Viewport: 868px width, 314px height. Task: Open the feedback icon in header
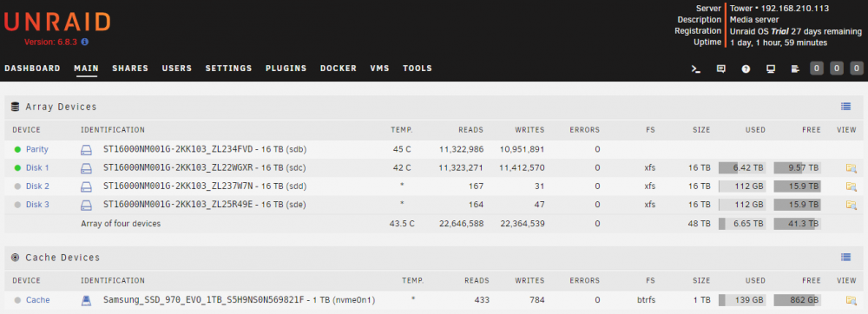720,69
